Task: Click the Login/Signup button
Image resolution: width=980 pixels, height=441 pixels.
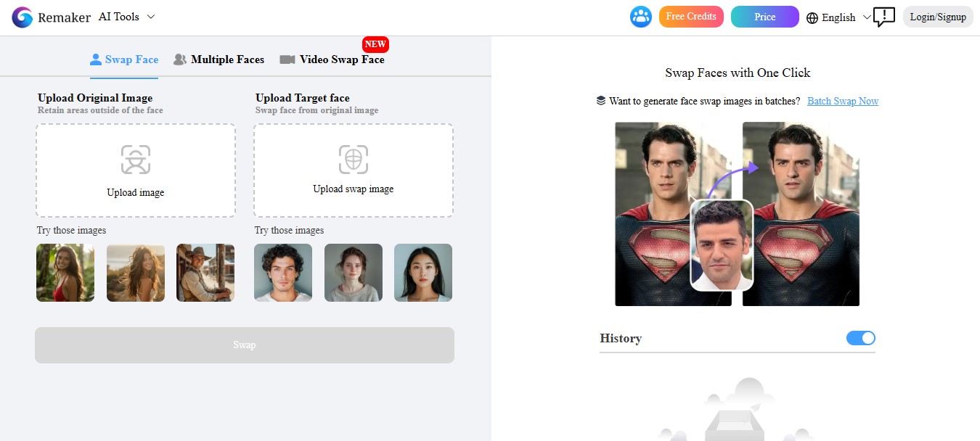Action: 938,17
